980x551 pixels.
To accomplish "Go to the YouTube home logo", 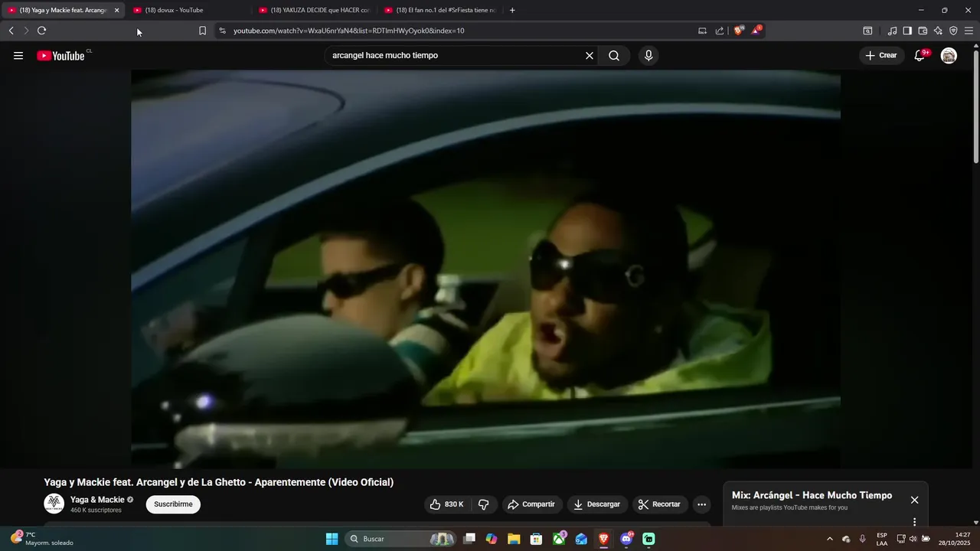I will click(x=60, y=56).
